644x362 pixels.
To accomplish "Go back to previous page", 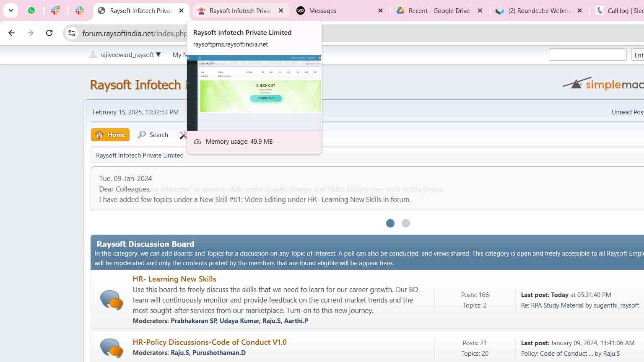I will (x=12, y=33).
